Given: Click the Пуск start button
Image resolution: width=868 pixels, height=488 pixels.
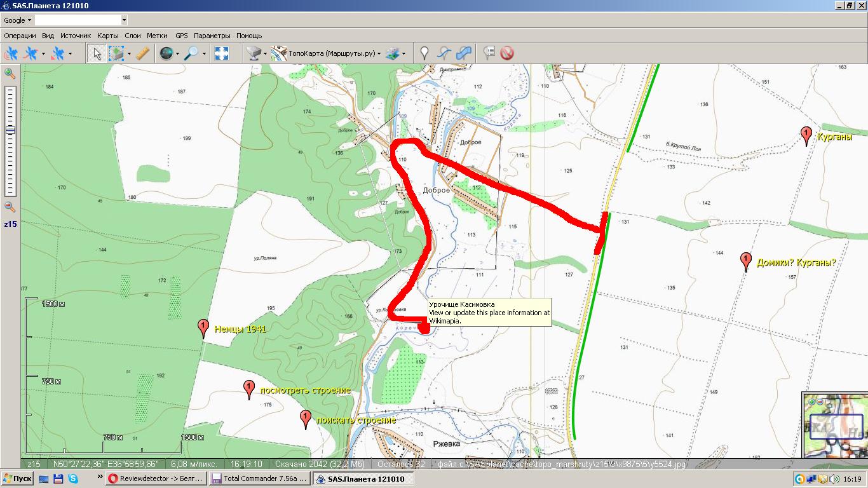Looking at the screenshot, I should 17,478.
